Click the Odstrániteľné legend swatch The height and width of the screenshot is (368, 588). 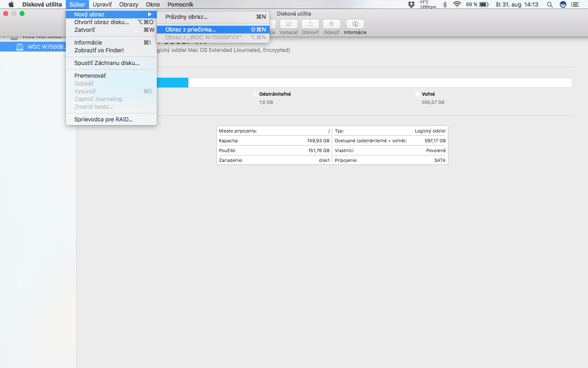tap(255, 94)
